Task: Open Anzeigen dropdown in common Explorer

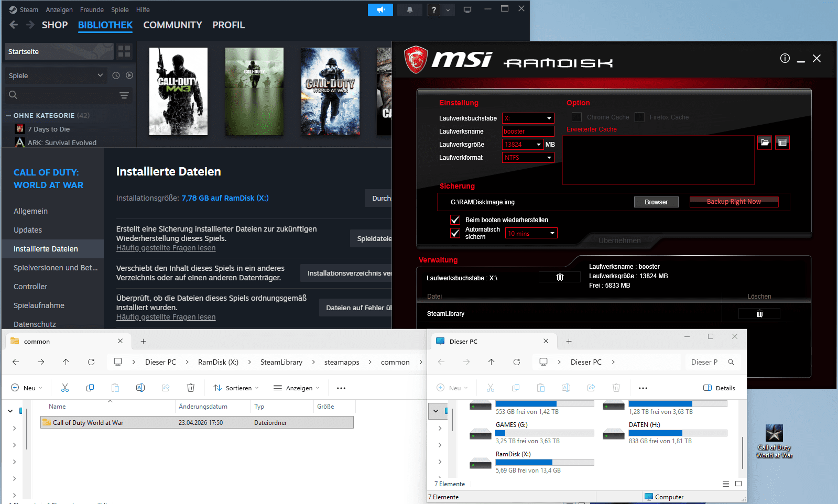Action: (x=296, y=388)
